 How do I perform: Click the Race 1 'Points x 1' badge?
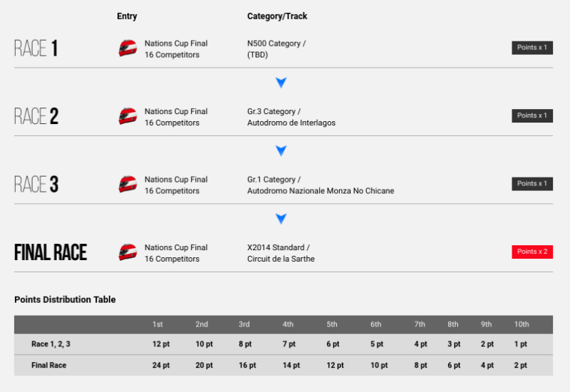pyautogui.click(x=532, y=48)
